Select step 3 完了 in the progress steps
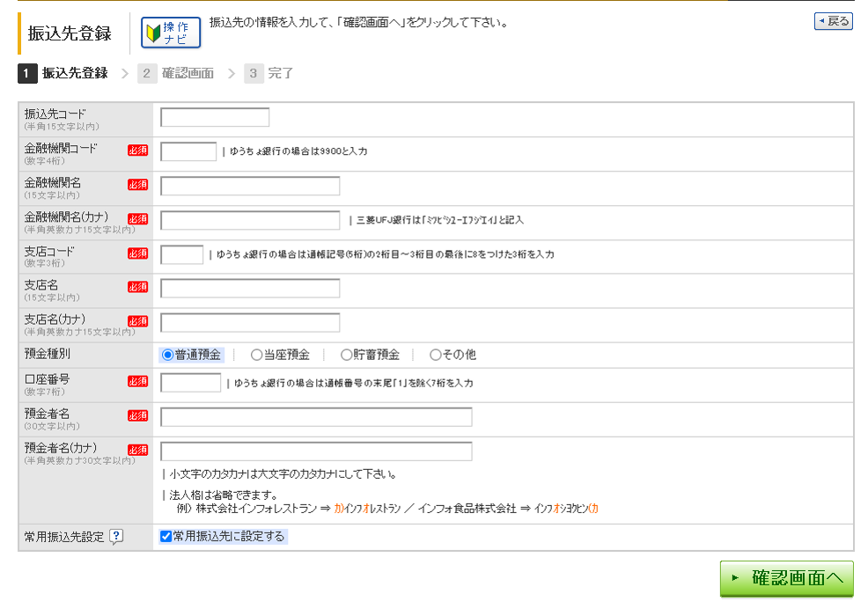868x609 pixels. tap(269, 73)
